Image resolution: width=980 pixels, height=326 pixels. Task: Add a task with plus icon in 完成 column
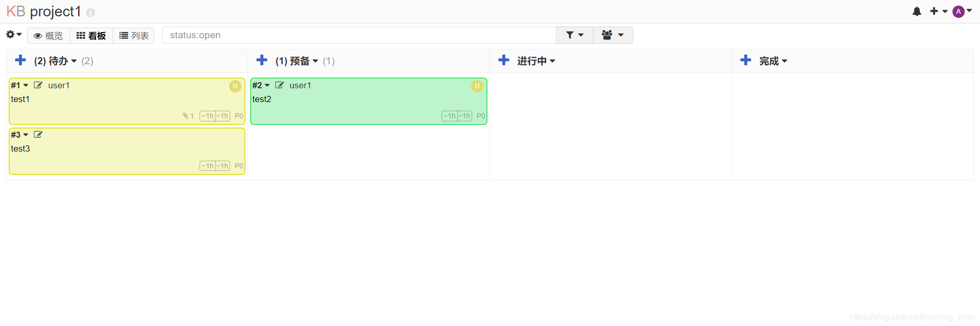click(x=746, y=60)
